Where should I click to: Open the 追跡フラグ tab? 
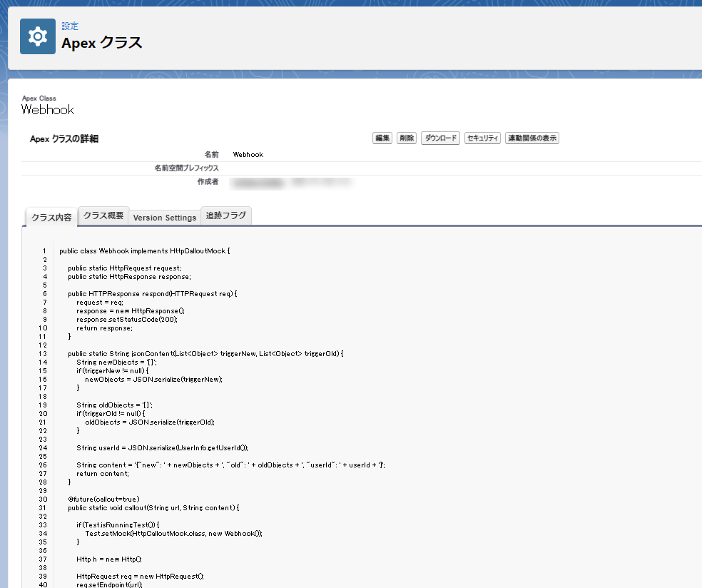point(226,216)
